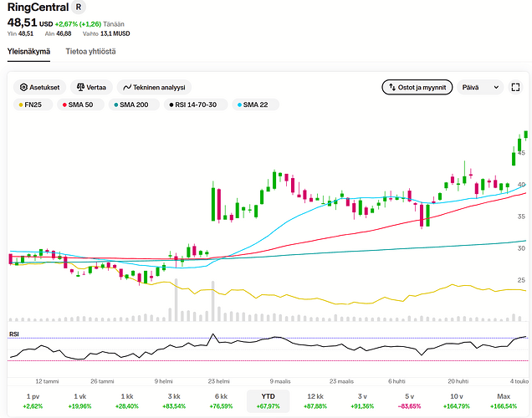The height and width of the screenshot is (418, 532).
Task: Click the RingCentral company title
Action: click(x=38, y=8)
